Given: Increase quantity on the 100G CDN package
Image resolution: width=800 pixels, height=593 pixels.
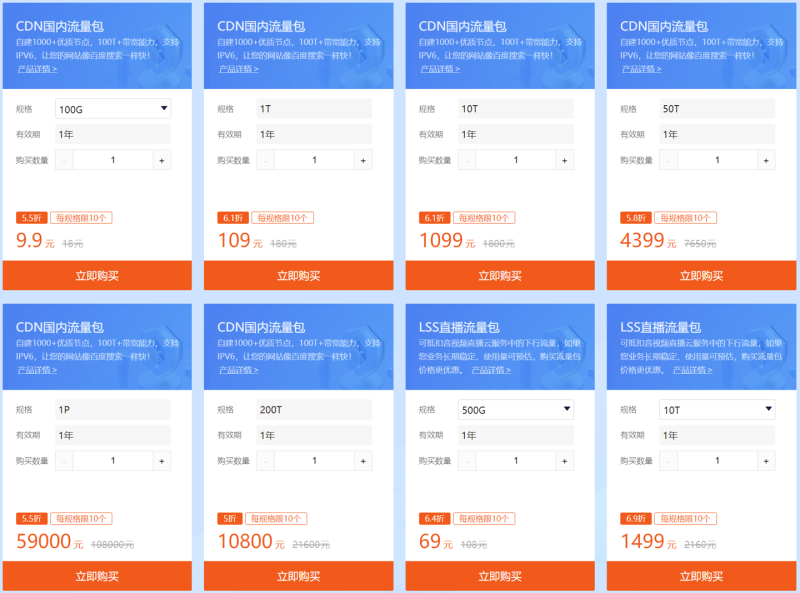Looking at the screenshot, I should [x=162, y=160].
